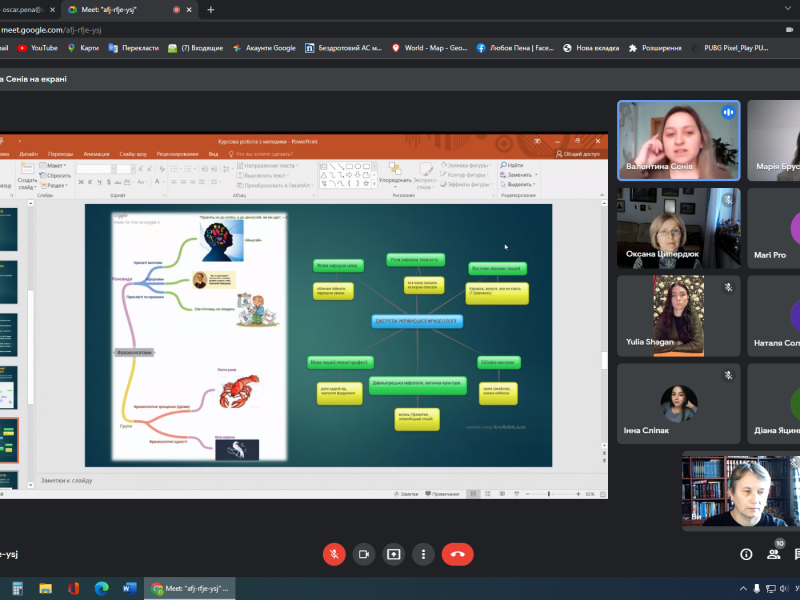800x600 pixels.
Task: Open the meeting details info icon
Action: pyautogui.click(x=746, y=554)
